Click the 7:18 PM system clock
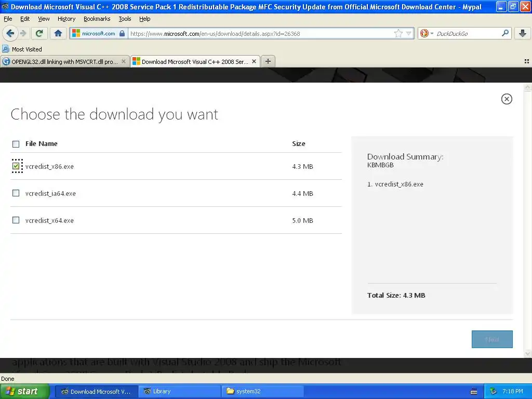 coord(513,391)
